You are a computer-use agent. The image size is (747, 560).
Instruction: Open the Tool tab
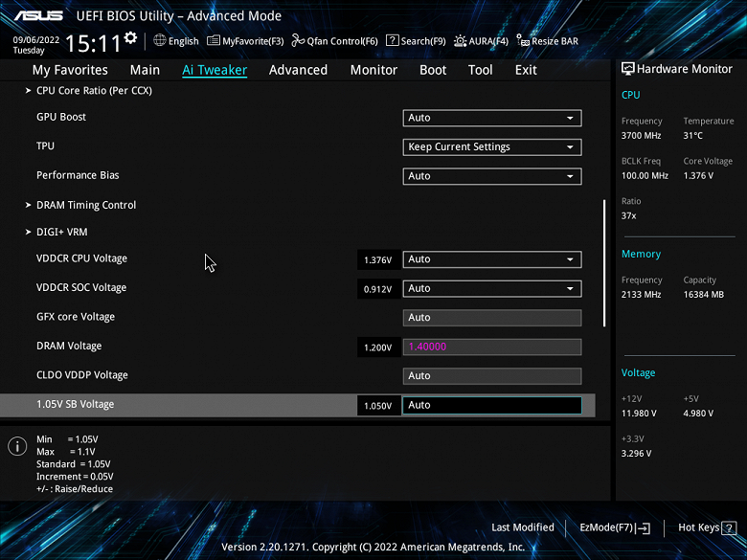(480, 70)
